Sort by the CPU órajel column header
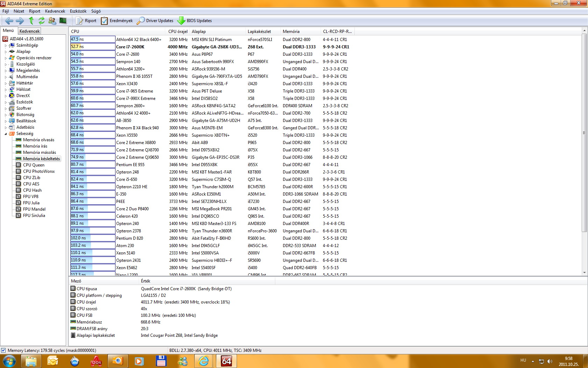Viewport: 588px width, 368px height. coord(178,32)
